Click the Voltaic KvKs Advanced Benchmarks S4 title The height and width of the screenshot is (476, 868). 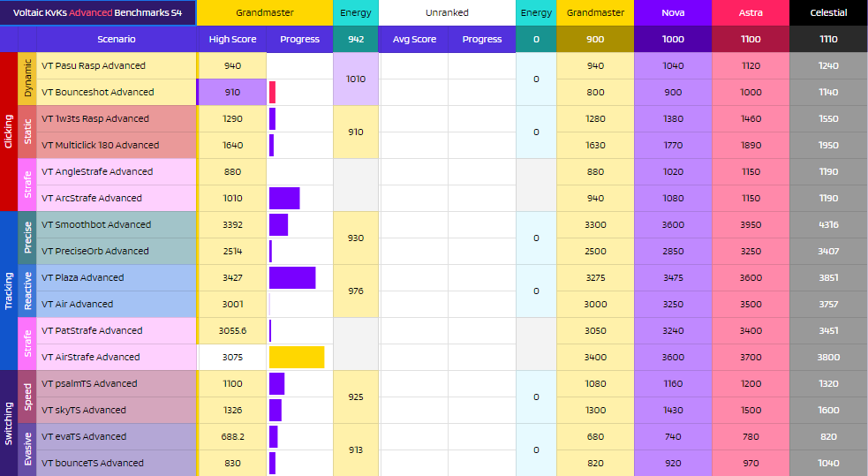click(98, 12)
